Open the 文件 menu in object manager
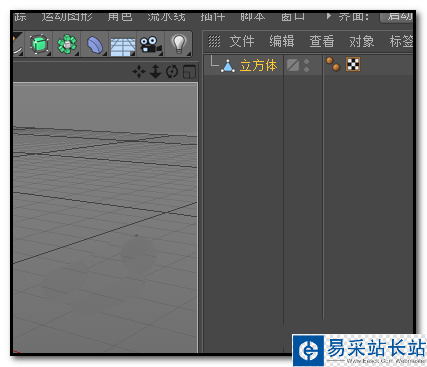Image resolution: width=427 pixels, height=367 pixels. coord(242,41)
